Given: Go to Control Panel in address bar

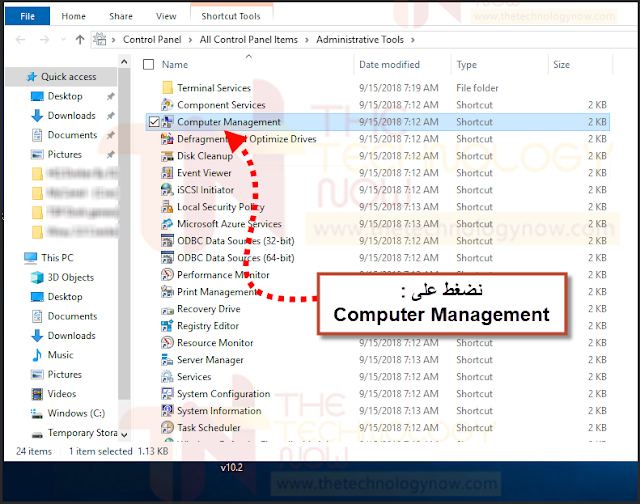Looking at the screenshot, I should (152, 40).
